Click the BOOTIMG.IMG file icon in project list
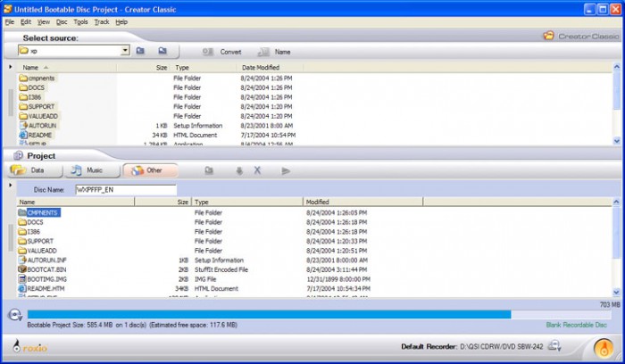 pyautogui.click(x=22, y=279)
